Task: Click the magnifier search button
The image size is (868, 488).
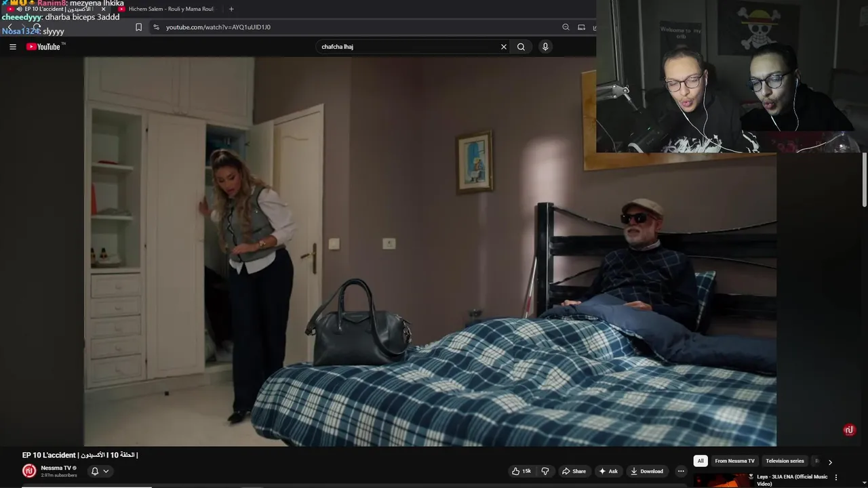Action: [521, 47]
